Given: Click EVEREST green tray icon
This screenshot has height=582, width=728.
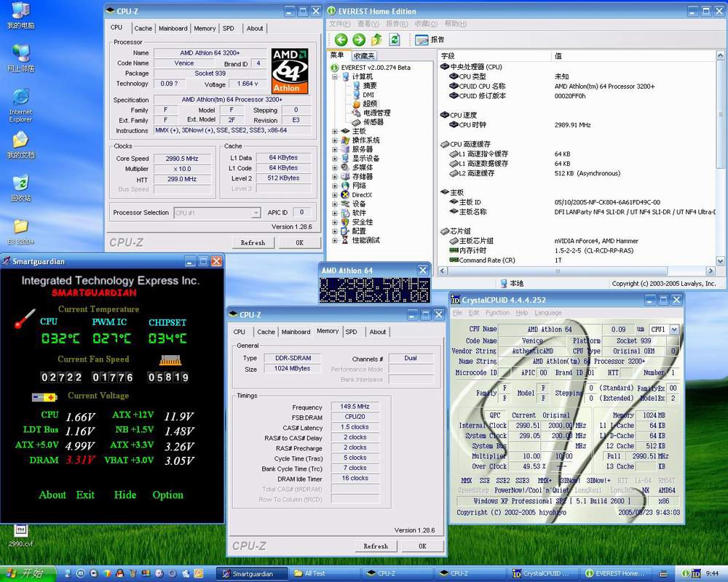Looking at the screenshot, I should (685, 574).
